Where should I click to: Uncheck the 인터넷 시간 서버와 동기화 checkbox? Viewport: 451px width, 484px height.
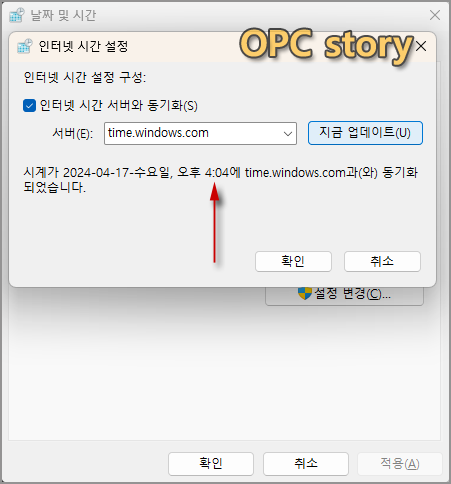29,106
